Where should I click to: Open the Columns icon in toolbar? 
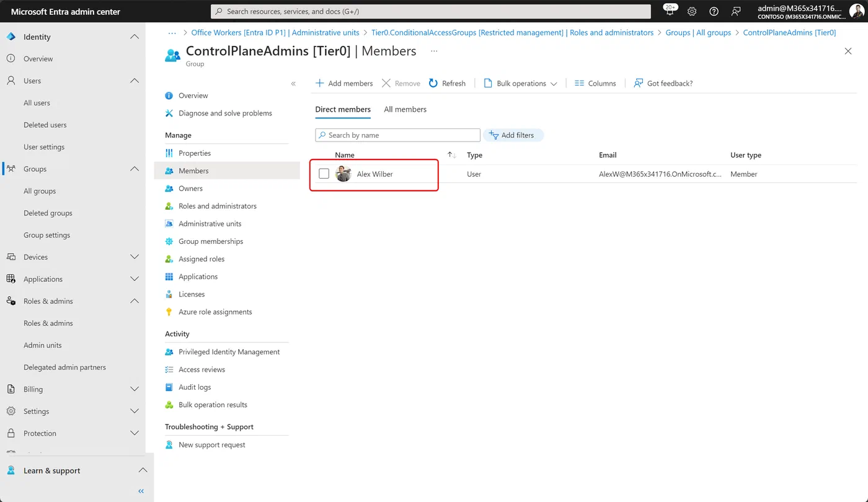(x=580, y=83)
